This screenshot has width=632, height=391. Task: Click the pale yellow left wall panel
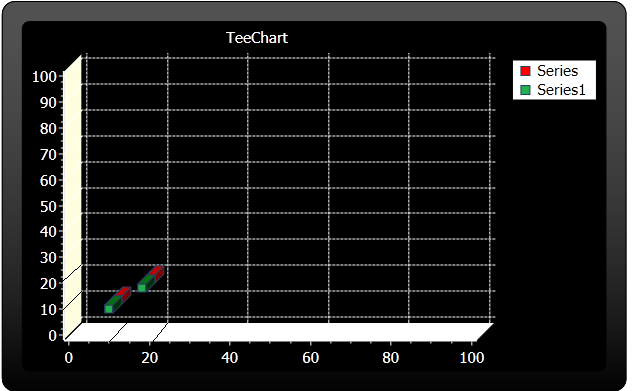(x=73, y=198)
